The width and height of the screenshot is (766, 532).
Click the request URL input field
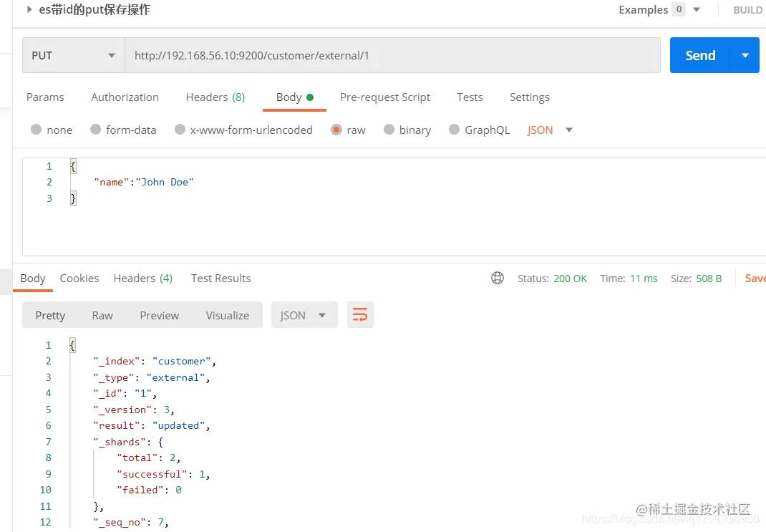pos(393,55)
